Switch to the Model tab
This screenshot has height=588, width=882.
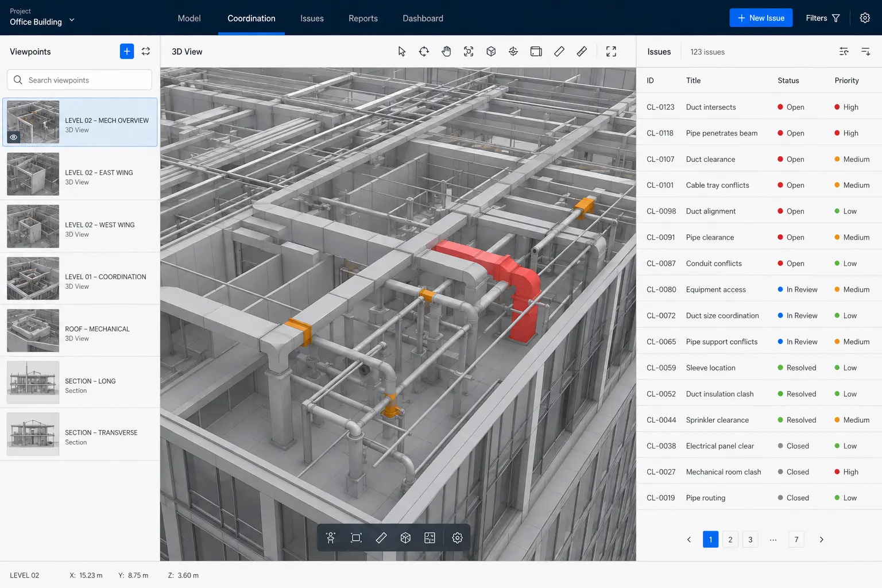coord(189,18)
